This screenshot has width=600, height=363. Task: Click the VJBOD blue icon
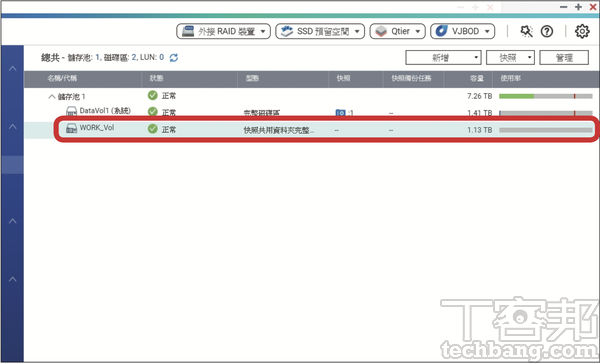pos(442,31)
